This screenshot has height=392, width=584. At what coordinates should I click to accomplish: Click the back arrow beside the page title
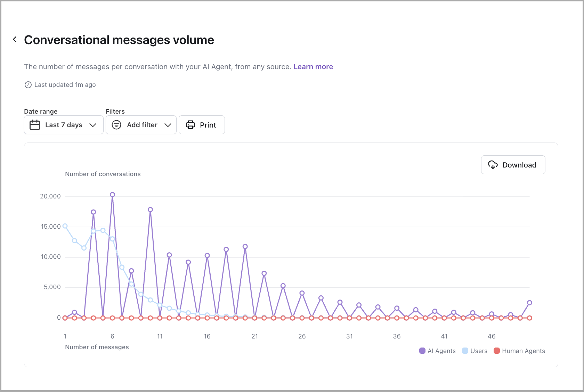[x=15, y=40]
